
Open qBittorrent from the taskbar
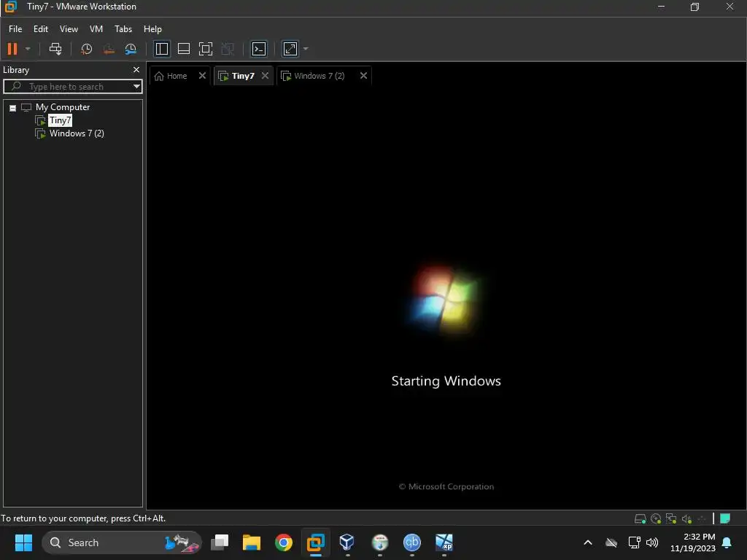(x=412, y=542)
